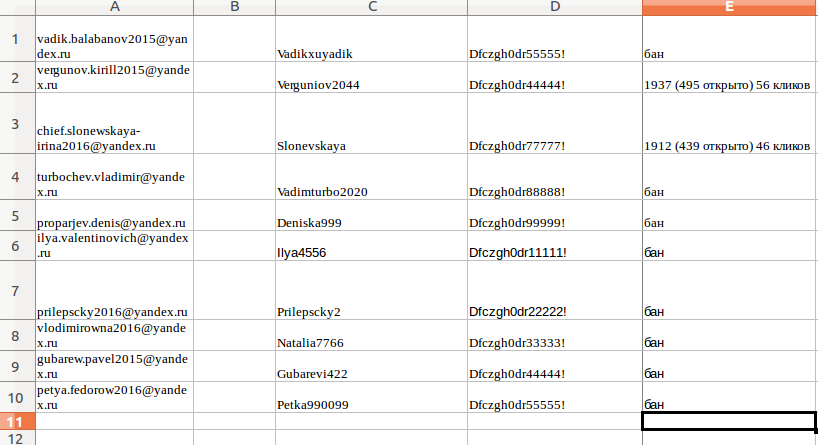The image size is (818, 445).
Task: Select the Petka990099 cell
Action: [371, 398]
